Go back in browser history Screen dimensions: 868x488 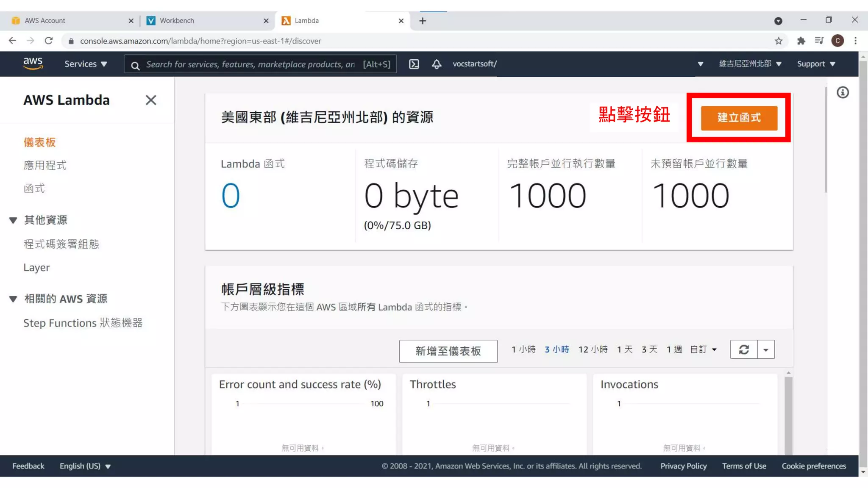click(x=12, y=41)
